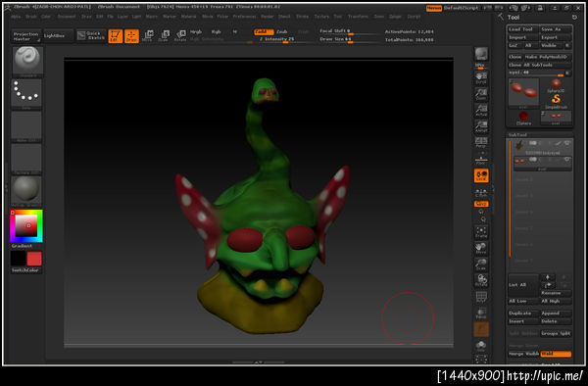Toggle the Persp perspective icon
588x386 pixels.
click(x=481, y=142)
